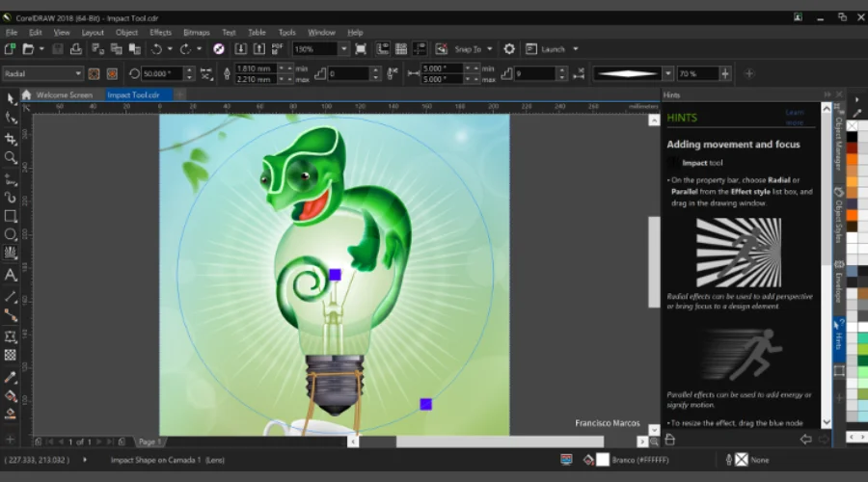The width and height of the screenshot is (868, 482).
Task: Click the Learn more link in Hints
Action: click(795, 118)
